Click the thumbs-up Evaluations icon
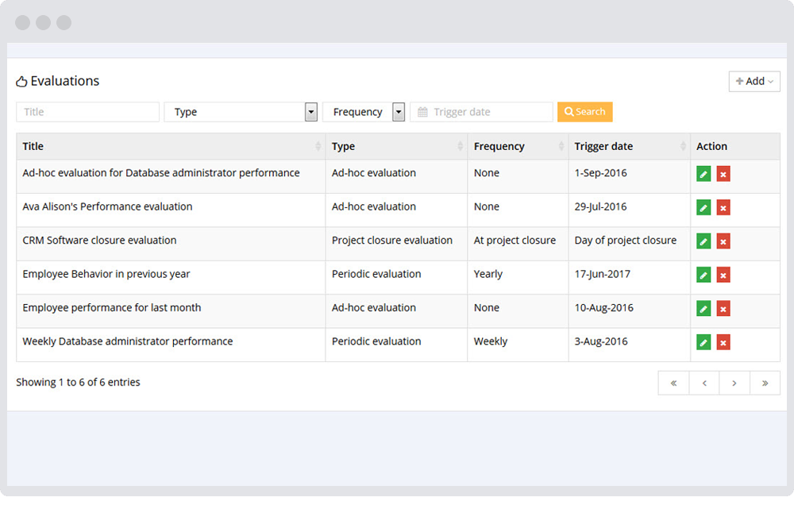 click(x=21, y=81)
